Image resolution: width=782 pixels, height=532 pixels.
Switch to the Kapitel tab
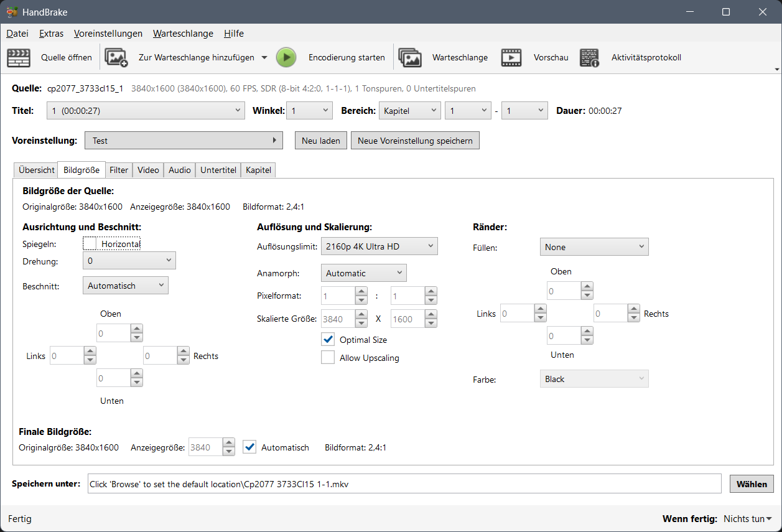coord(258,170)
